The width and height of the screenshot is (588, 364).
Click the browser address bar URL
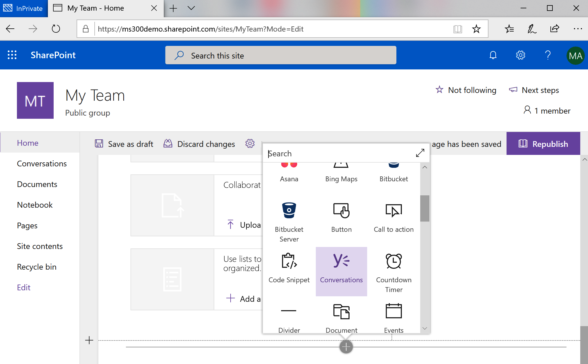[x=200, y=29]
